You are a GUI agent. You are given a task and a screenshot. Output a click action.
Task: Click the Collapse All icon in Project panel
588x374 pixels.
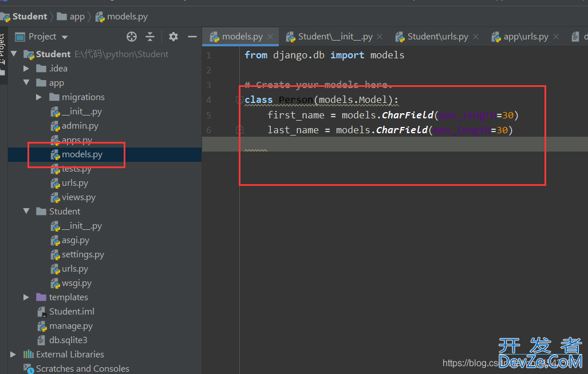point(150,37)
